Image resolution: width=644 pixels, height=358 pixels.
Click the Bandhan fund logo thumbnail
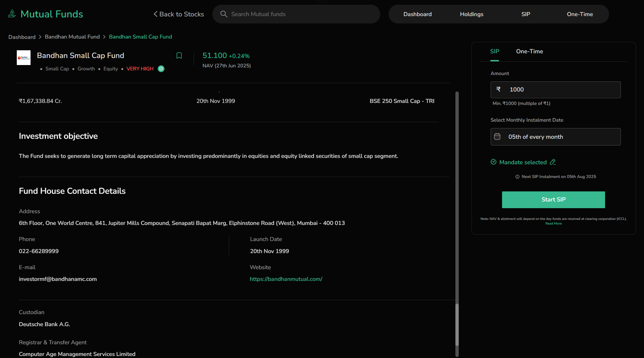pos(23,58)
